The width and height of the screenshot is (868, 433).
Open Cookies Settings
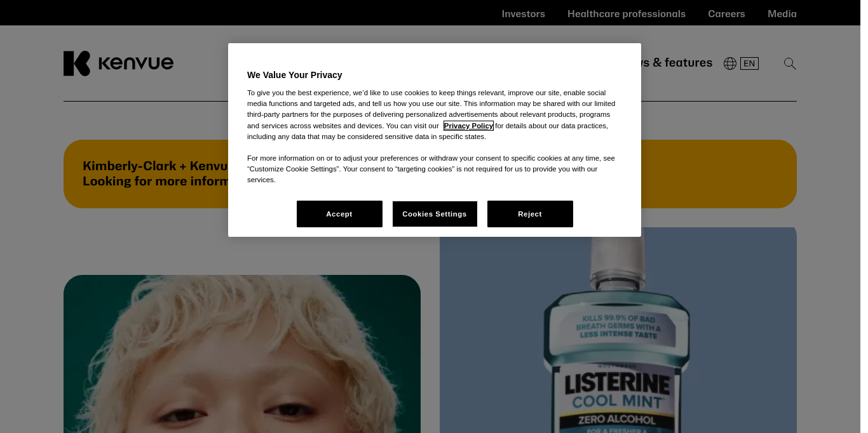tap(435, 214)
